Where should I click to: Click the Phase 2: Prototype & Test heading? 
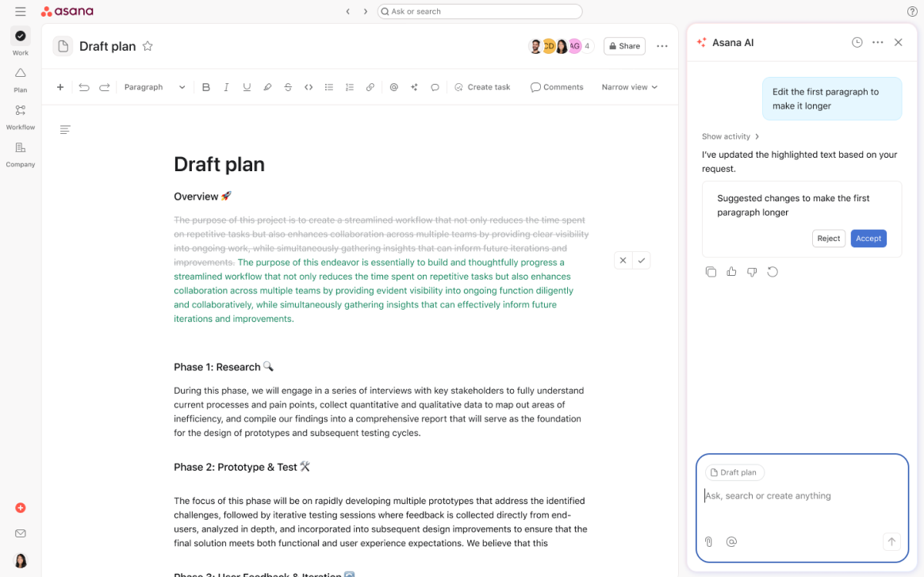242,467
